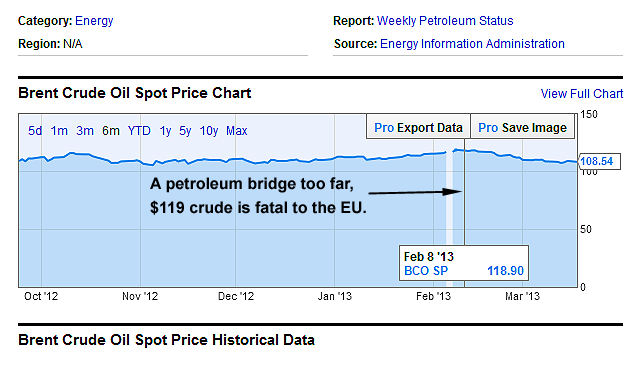Click the Nov '12 axis label
Viewport: 640px width, 366px height.
click(140, 296)
